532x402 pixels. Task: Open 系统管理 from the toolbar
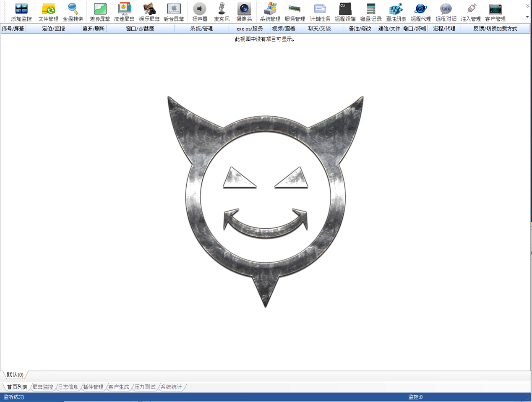270,12
